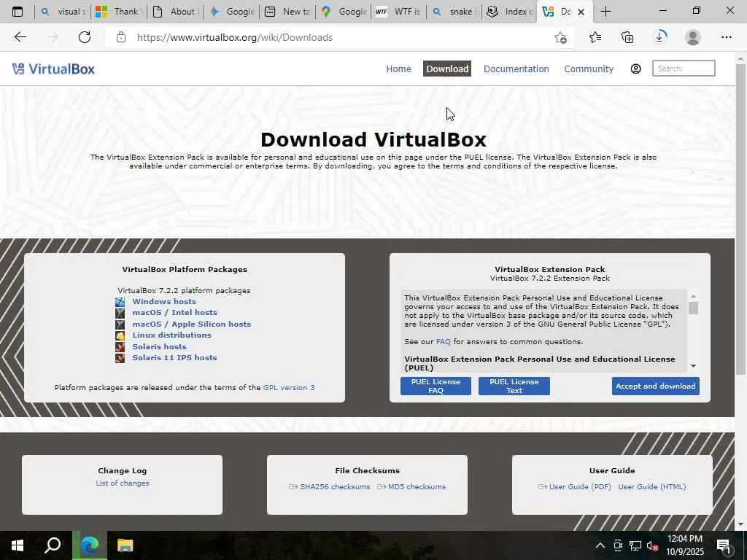Close the current VirtualBox Downloads tab

tap(581, 12)
